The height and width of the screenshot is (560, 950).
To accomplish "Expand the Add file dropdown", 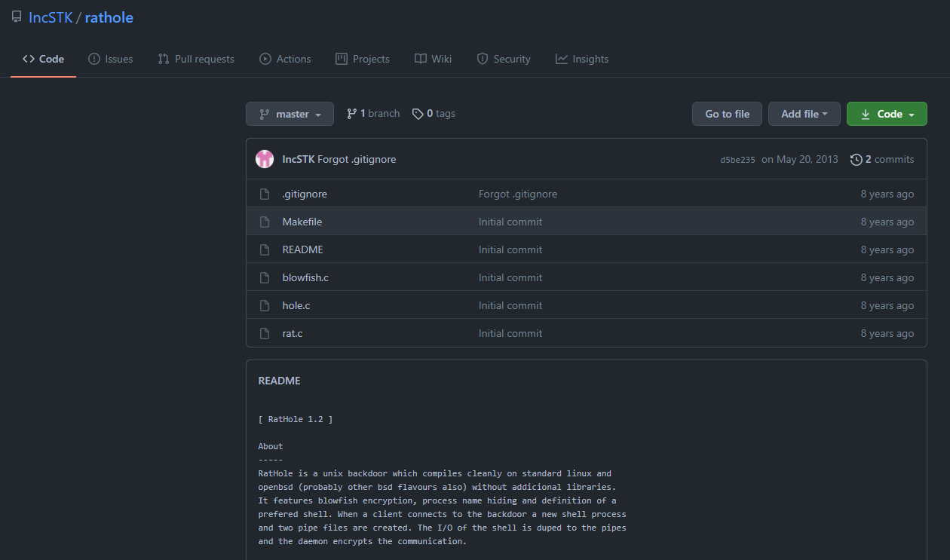I will pyautogui.click(x=804, y=114).
